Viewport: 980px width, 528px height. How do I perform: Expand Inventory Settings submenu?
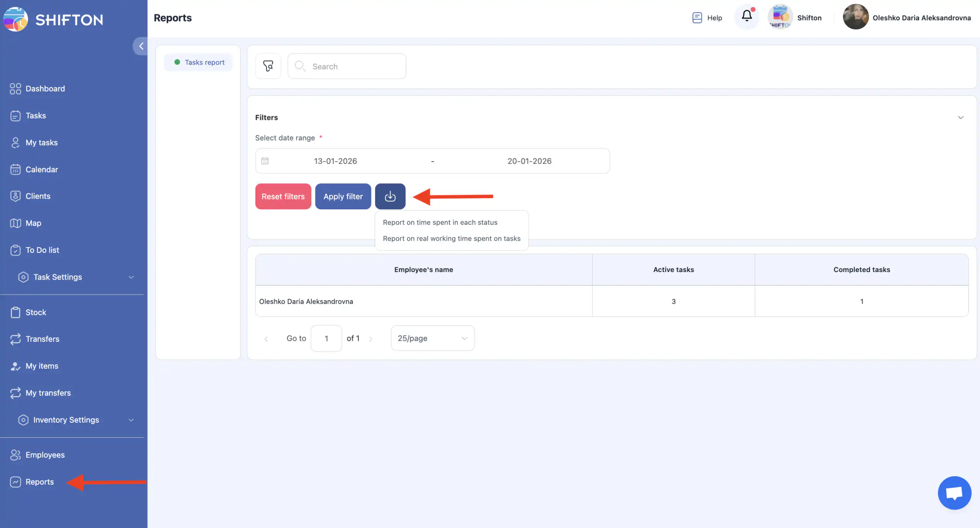131,420
